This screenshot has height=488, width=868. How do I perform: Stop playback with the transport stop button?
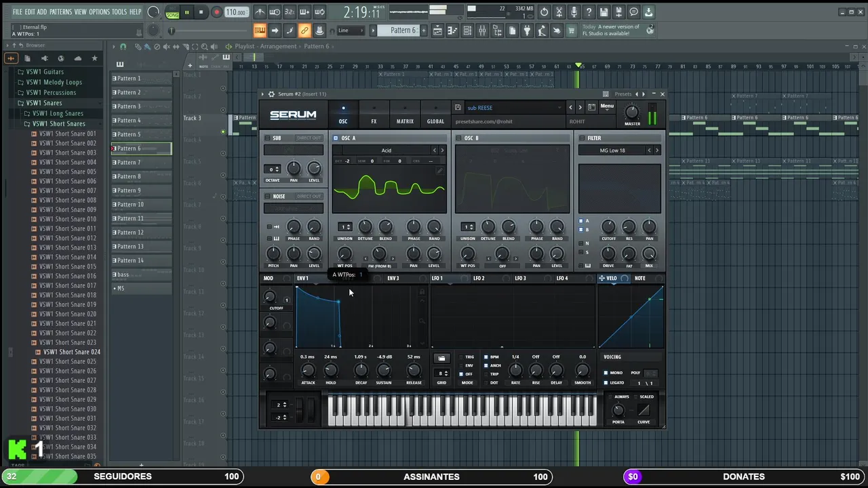201,12
